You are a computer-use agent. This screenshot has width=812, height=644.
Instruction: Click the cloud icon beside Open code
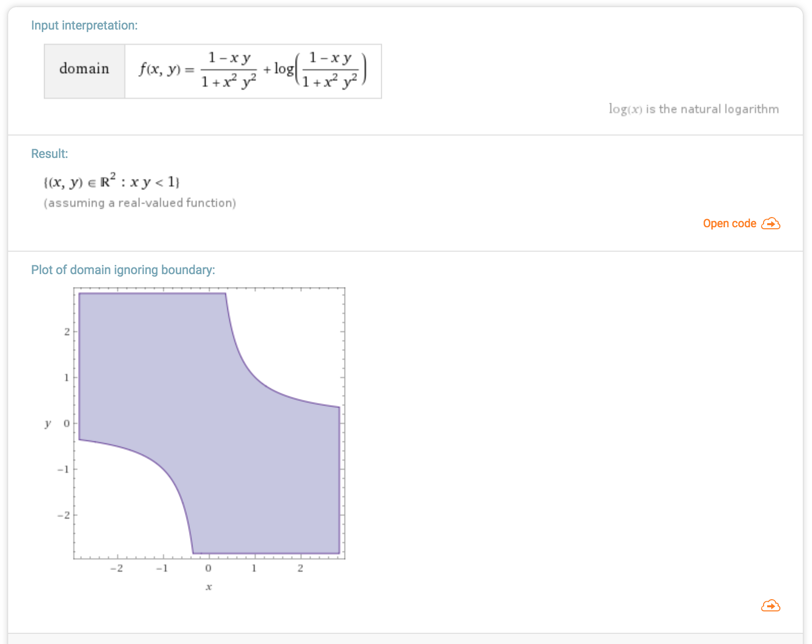coord(771,224)
